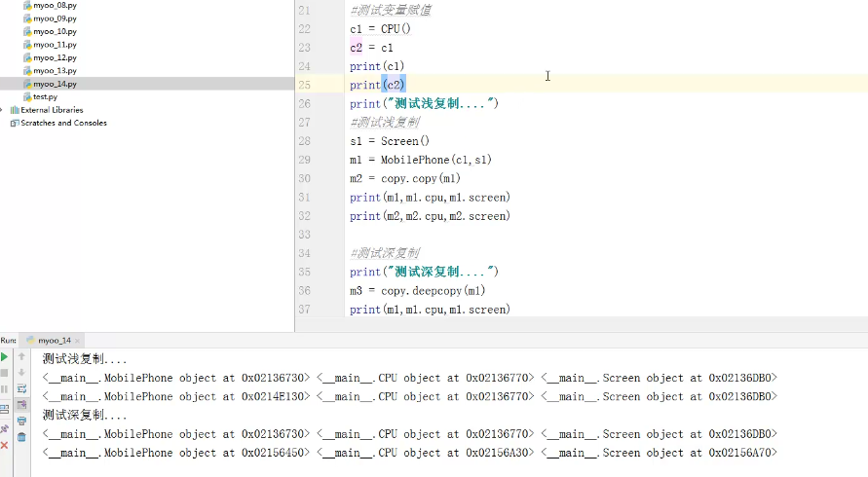Click console text 'MobilePhone object at 0x02156450'
The width and height of the screenshot is (868, 477).
click(205, 453)
